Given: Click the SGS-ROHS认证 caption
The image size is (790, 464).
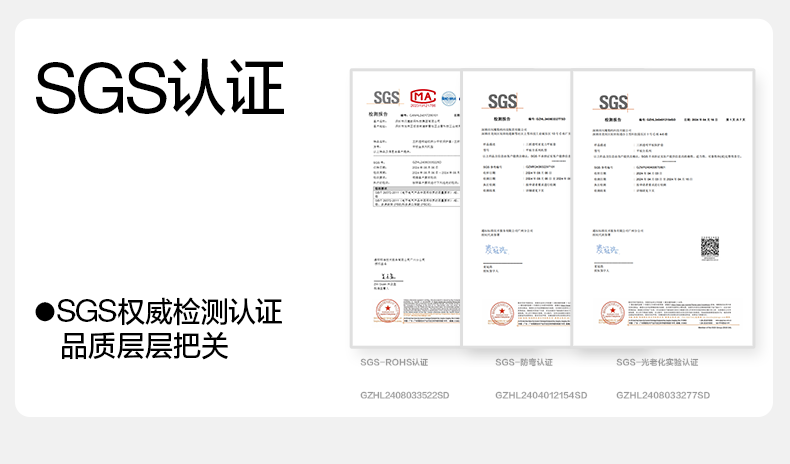Looking at the screenshot, I should 394,362.
